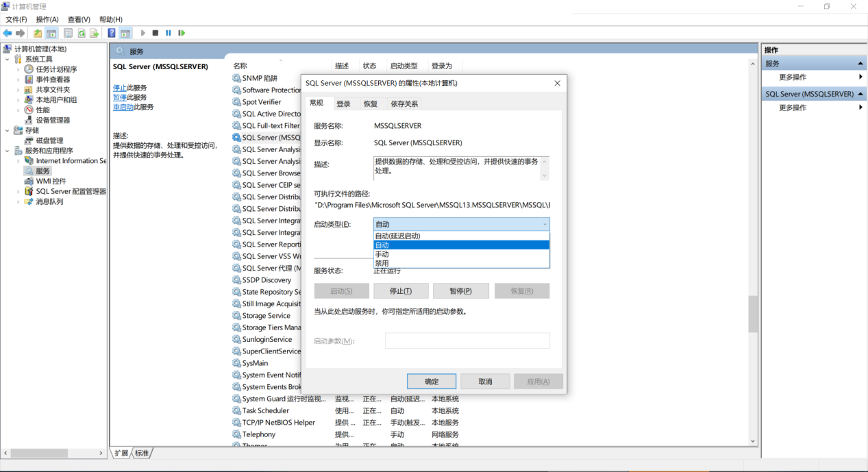Viewport: 868px width, 472px height.
Task: Toggle the Show/Hide Console Tree icon
Action: pyautogui.click(x=51, y=33)
